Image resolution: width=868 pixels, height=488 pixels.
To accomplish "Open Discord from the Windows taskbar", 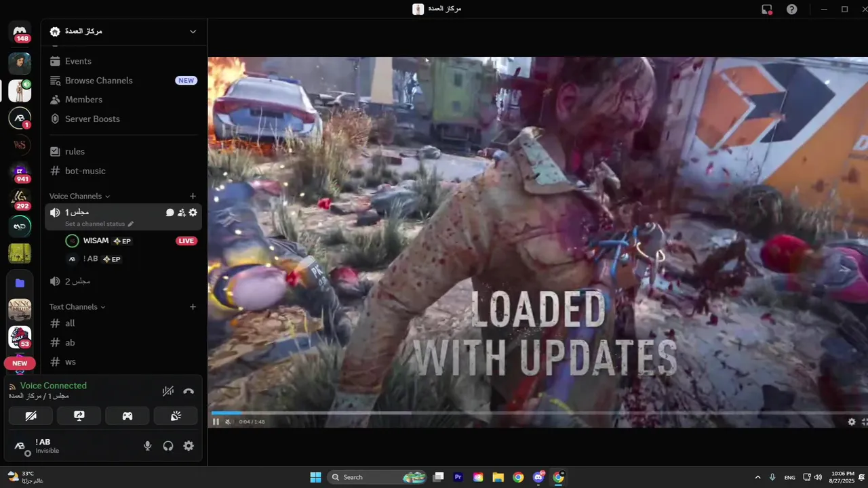I will pyautogui.click(x=538, y=477).
